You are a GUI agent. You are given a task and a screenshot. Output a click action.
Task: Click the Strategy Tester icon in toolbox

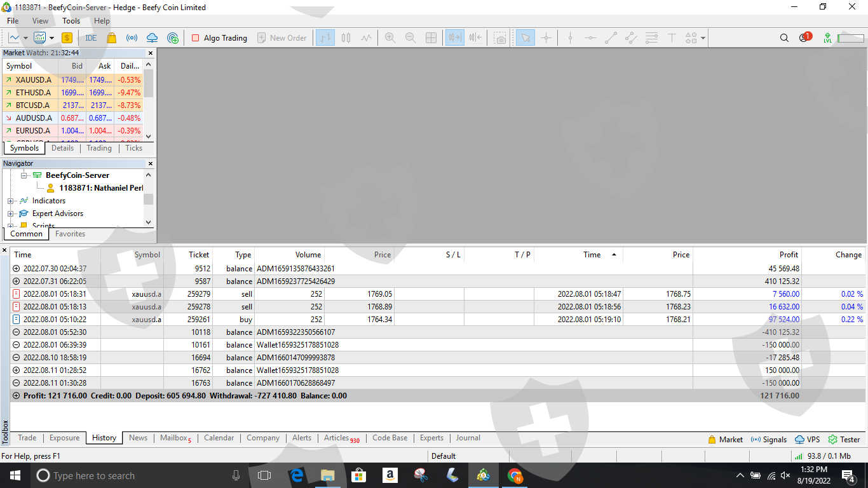coord(844,439)
